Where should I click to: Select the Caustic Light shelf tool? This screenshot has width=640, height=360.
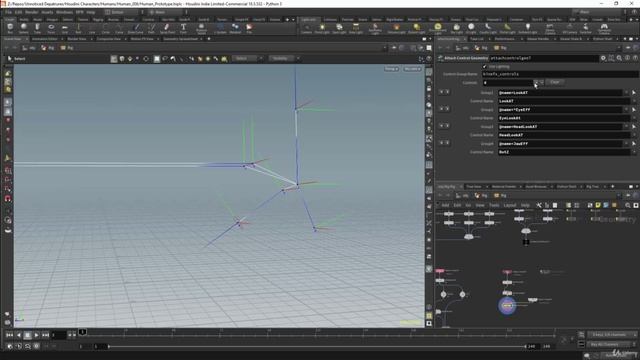click(x=488, y=28)
